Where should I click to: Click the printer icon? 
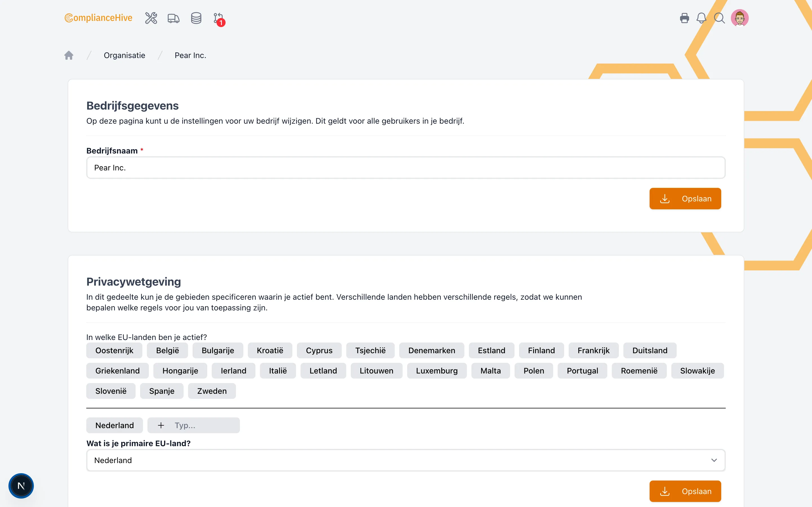coord(684,18)
